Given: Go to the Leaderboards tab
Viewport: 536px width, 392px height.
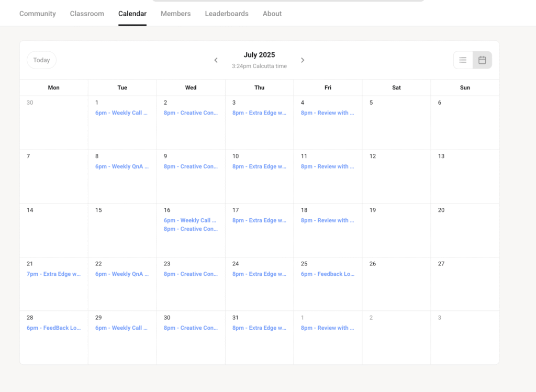Looking at the screenshot, I should tap(227, 14).
